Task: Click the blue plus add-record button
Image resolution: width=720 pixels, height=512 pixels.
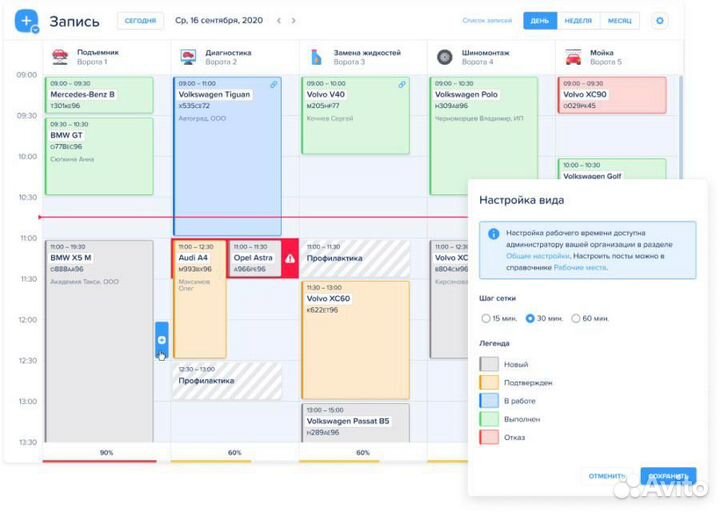Action: (x=27, y=20)
